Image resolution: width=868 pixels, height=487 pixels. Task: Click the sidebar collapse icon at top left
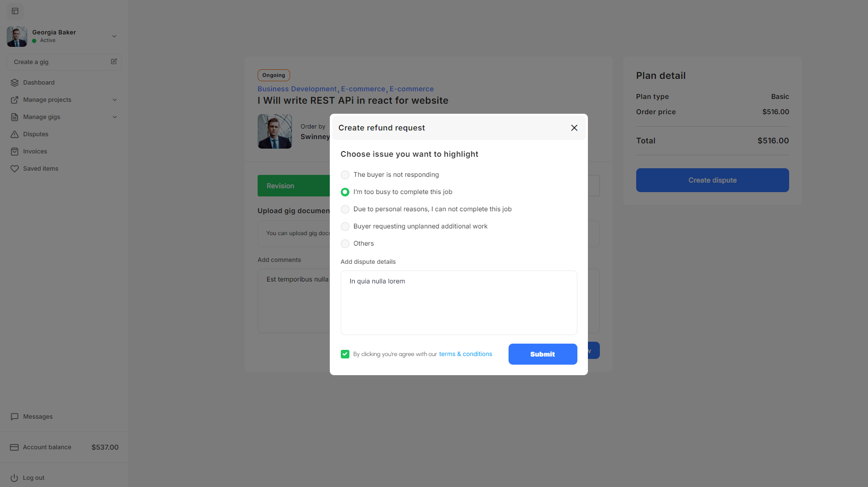coord(15,11)
